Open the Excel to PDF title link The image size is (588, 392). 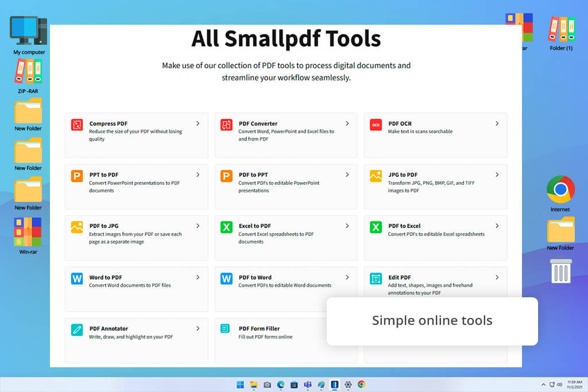(x=254, y=226)
